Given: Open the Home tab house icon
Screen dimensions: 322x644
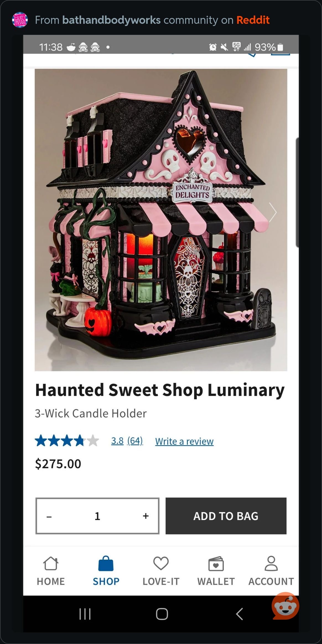Looking at the screenshot, I should point(51,563).
